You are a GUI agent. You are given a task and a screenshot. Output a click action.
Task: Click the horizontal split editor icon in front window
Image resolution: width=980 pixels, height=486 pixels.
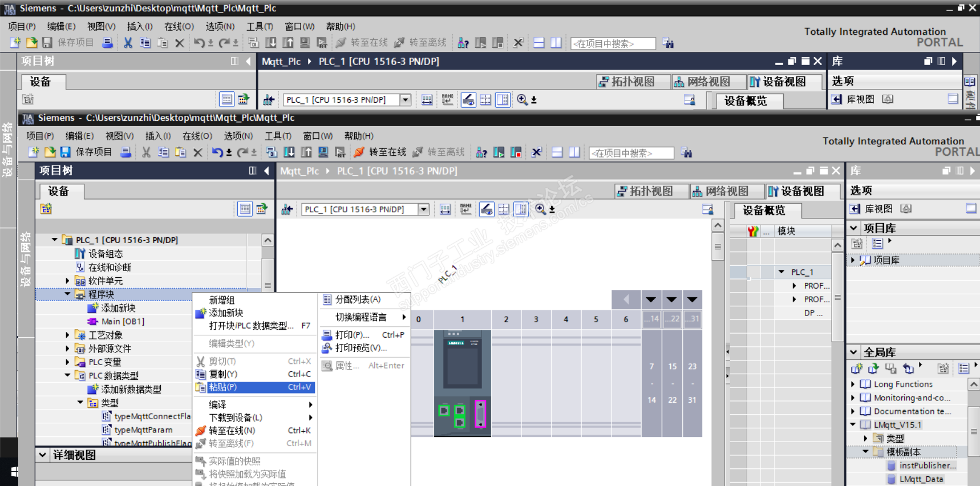[x=557, y=152]
